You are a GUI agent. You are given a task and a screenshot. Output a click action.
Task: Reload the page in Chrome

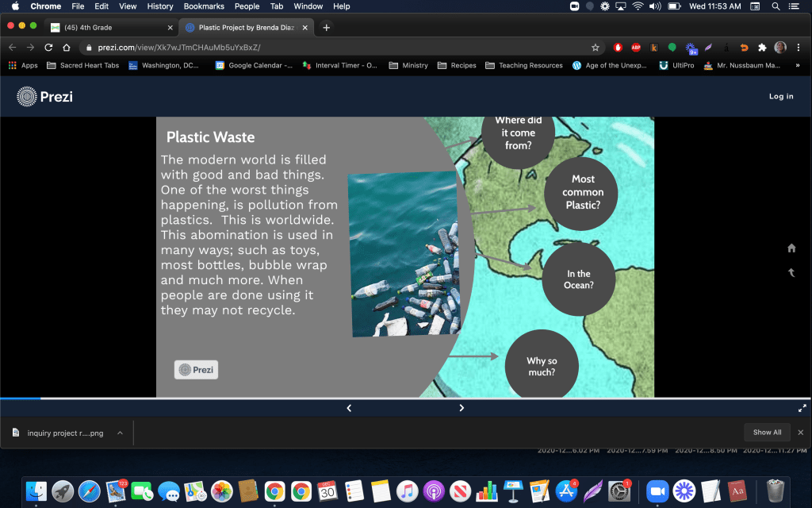click(48, 48)
